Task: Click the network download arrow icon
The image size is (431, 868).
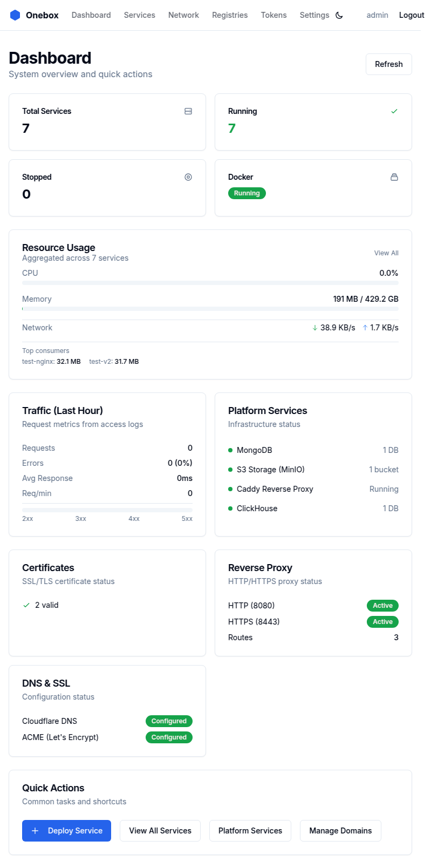Action: tap(315, 328)
